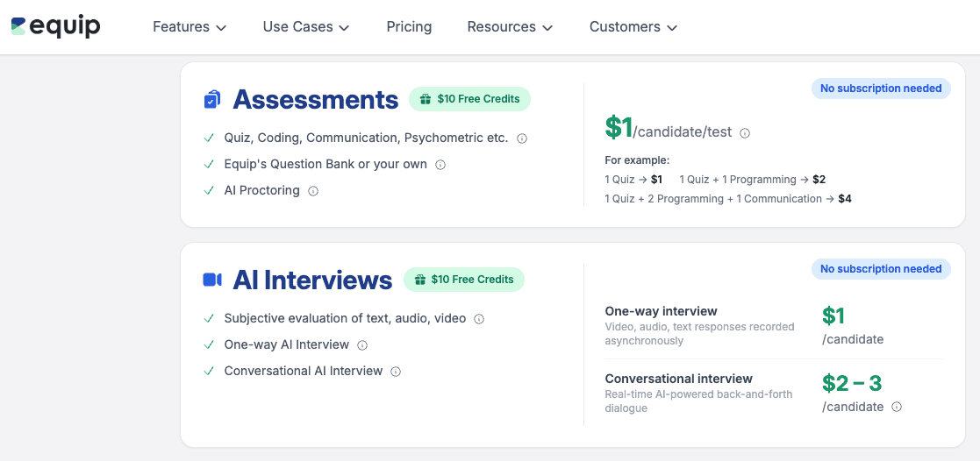This screenshot has height=461, width=980.
Task: Click the AI Interviews heading
Action: [x=312, y=280]
